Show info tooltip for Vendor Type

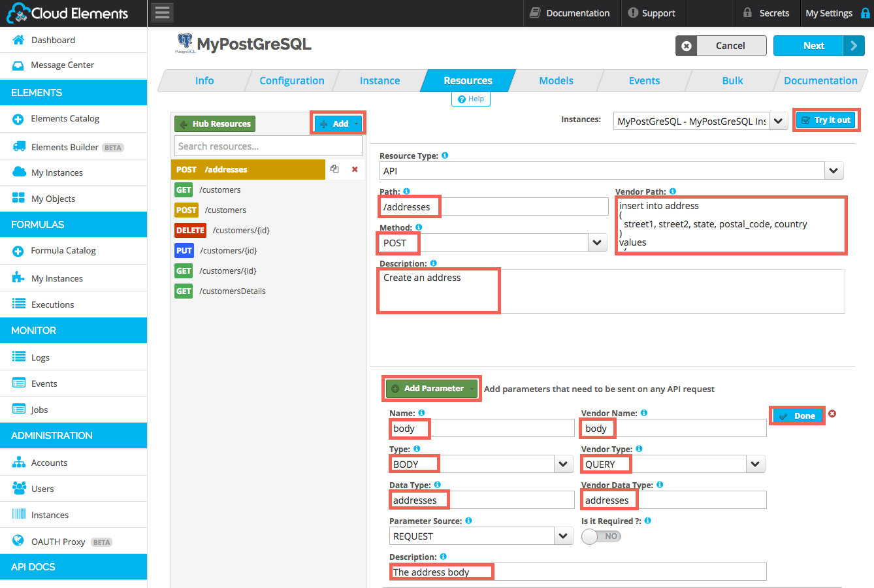tap(639, 449)
